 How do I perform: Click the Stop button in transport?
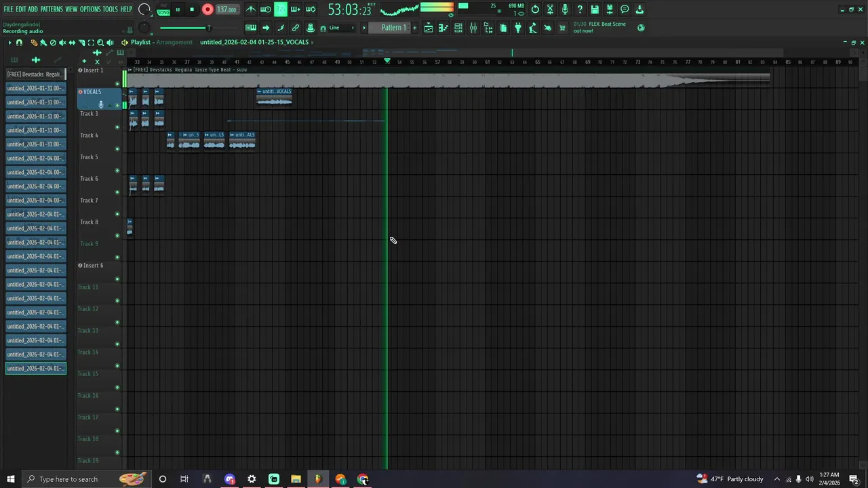pos(192,9)
